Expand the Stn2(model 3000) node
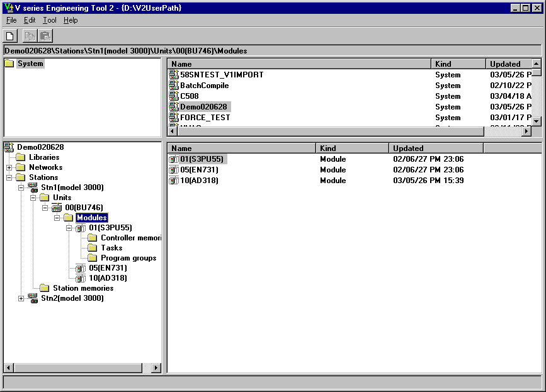The height and width of the screenshot is (392, 546). tap(21, 298)
